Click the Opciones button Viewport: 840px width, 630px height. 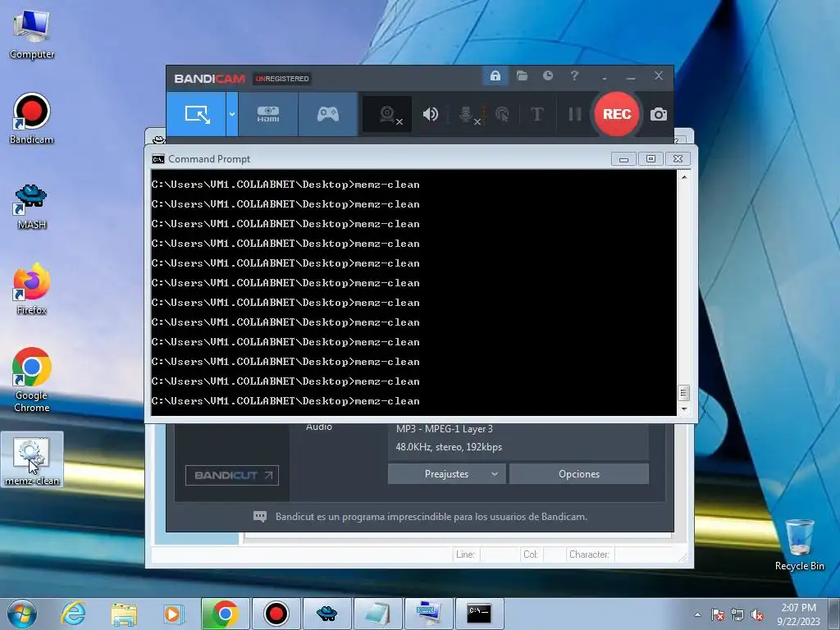579,474
